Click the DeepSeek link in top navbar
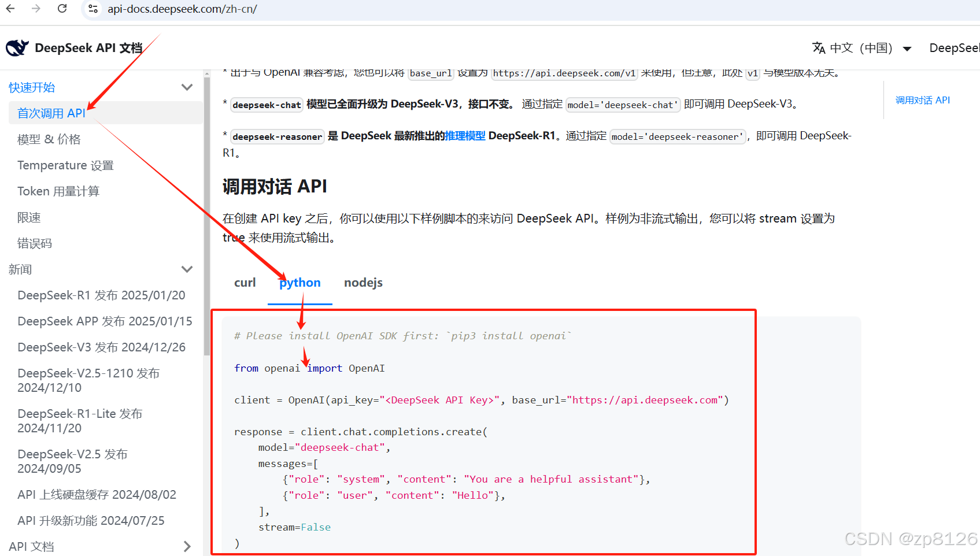The width and height of the screenshot is (980, 556). [x=954, y=48]
